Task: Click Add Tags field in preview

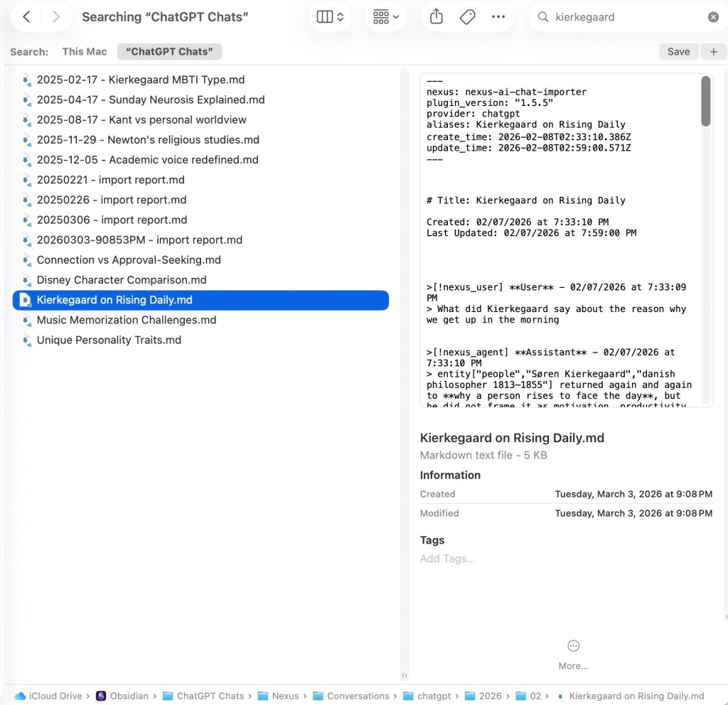Action: [447, 559]
